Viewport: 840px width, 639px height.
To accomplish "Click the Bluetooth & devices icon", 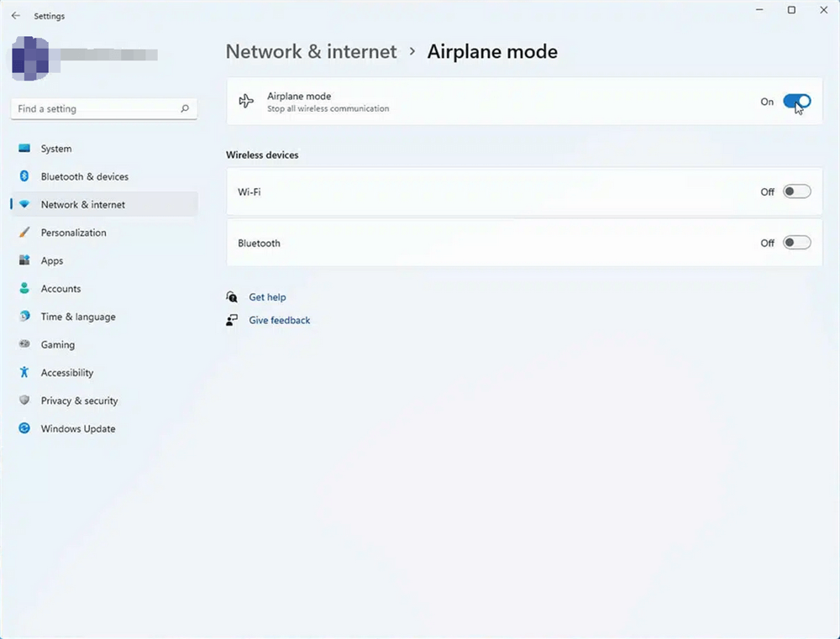I will [x=24, y=176].
